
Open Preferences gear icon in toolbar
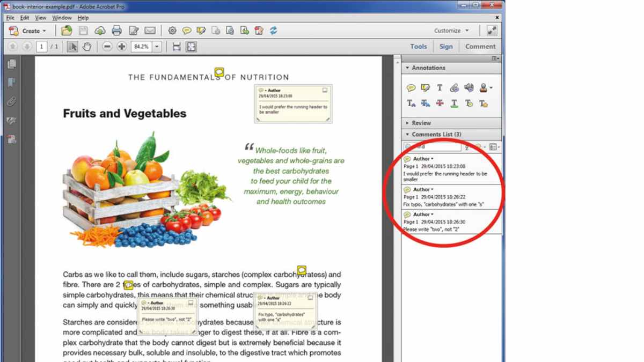(172, 31)
